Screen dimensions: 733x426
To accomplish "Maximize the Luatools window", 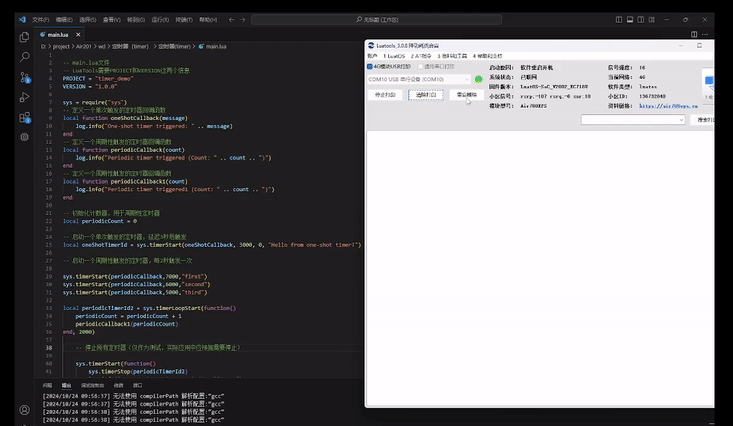I will click(x=699, y=45).
